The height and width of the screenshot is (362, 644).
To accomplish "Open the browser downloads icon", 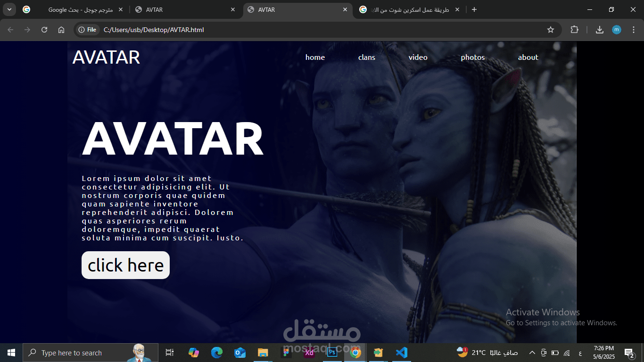I will (x=600, y=30).
